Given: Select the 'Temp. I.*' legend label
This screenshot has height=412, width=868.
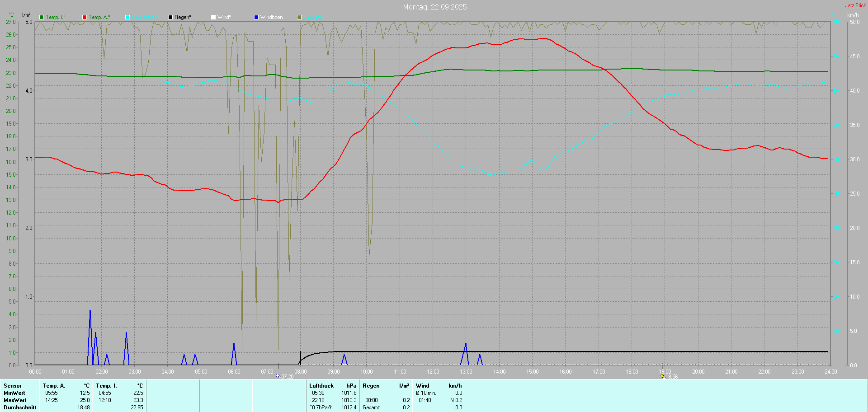Looking at the screenshot, I should pyautogui.click(x=56, y=17).
